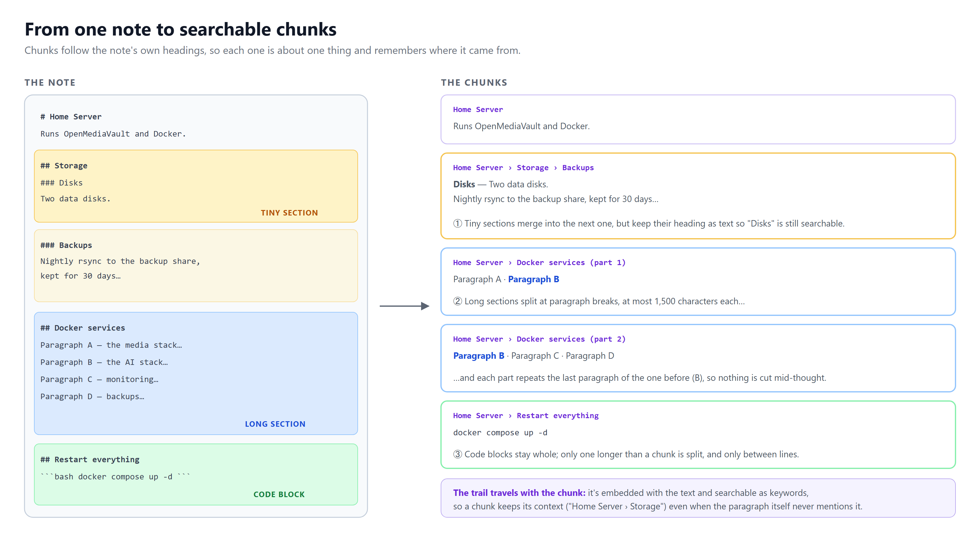Click the line 'so a chunk keeps its context'

point(658,506)
